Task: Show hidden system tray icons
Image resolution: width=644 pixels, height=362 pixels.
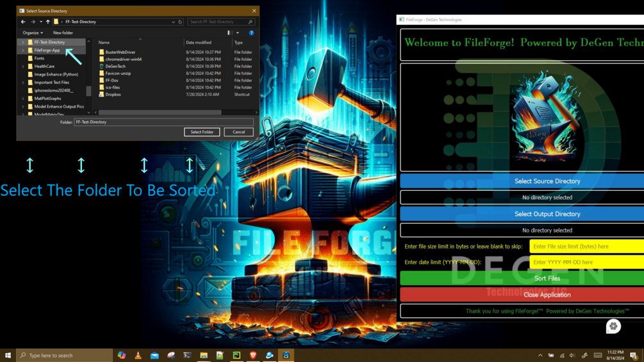Action: [x=540, y=356]
